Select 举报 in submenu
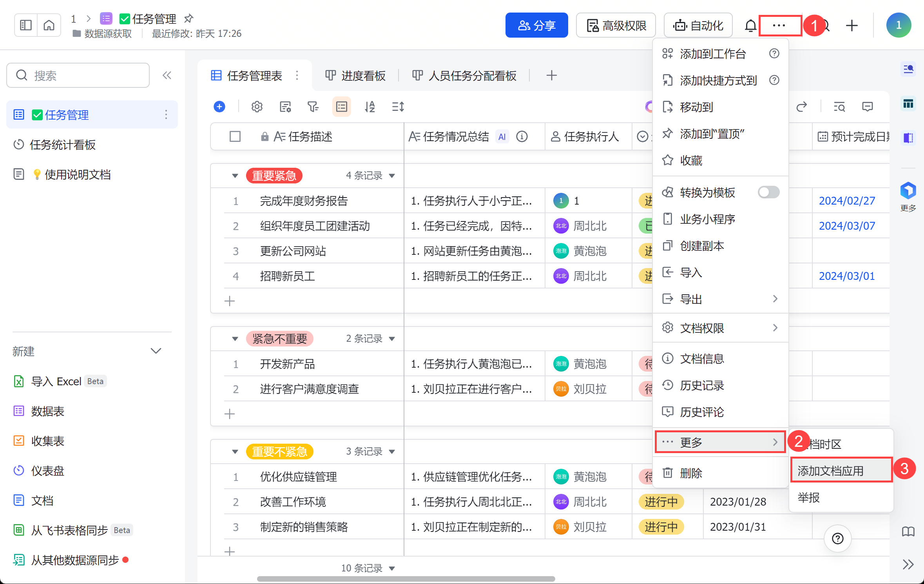 click(842, 497)
